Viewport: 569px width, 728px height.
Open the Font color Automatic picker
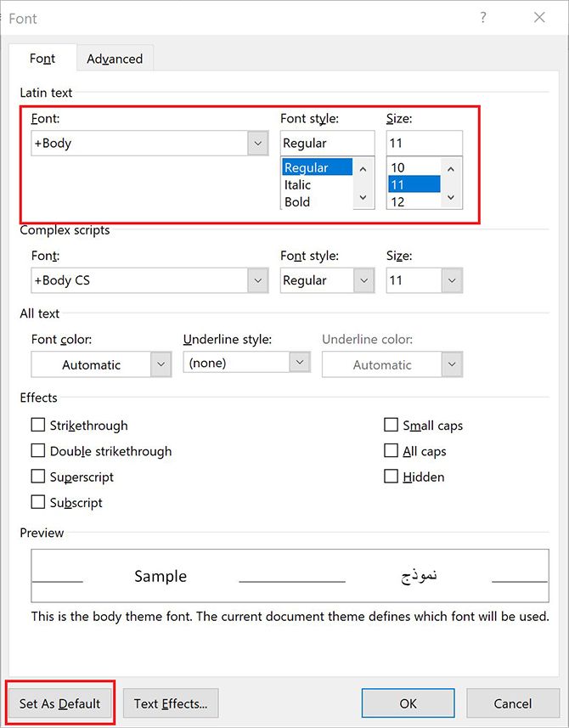[x=101, y=364]
